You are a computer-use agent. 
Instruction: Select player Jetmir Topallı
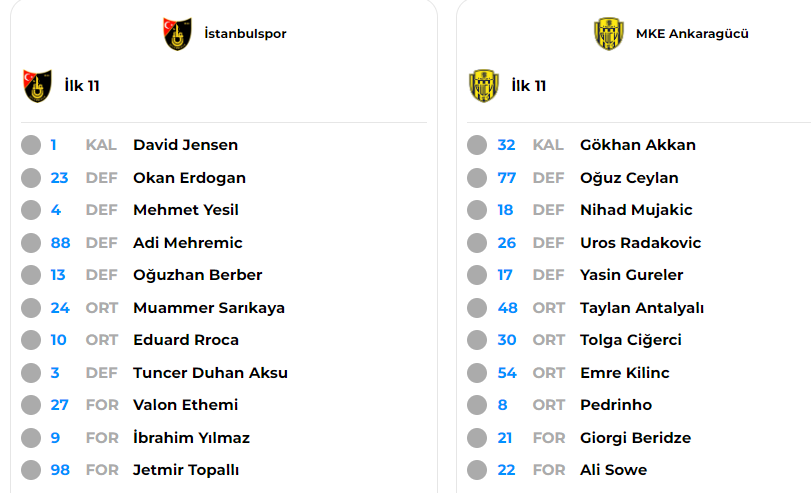coord(186,470)
